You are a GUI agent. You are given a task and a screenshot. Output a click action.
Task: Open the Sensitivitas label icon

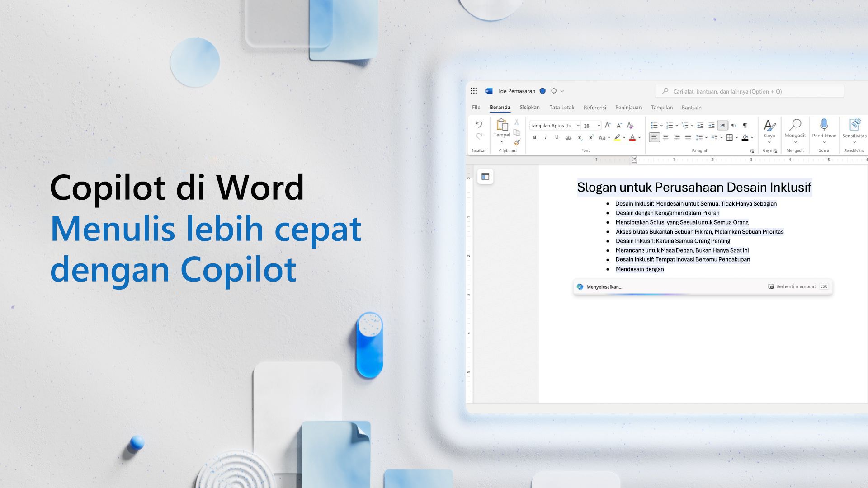pyautogui.click(x=854, y=125)
